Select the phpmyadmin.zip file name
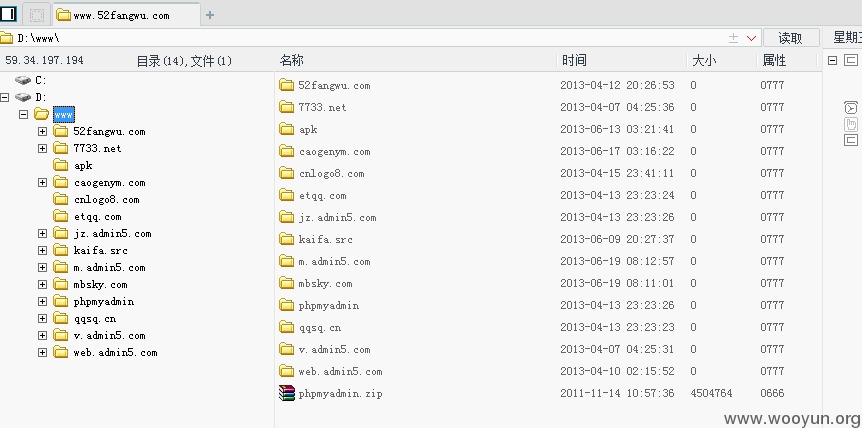Image resolution: width=862 pixels, height=428 pixels. pos(340,393)
